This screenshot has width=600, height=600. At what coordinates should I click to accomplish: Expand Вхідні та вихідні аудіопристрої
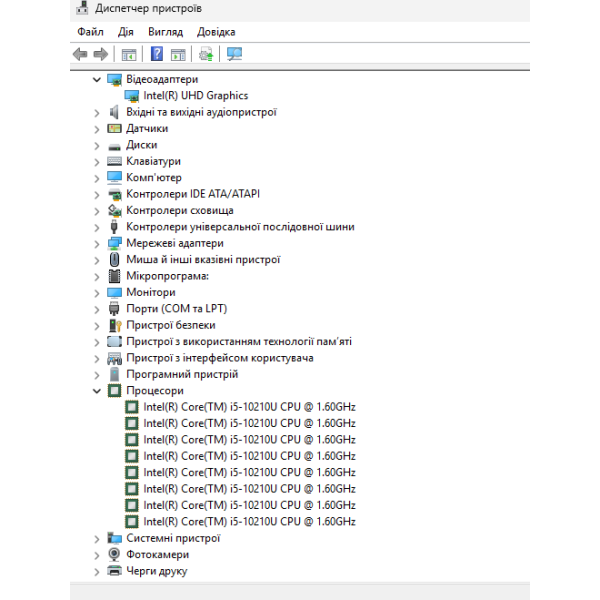pos(96,113)
